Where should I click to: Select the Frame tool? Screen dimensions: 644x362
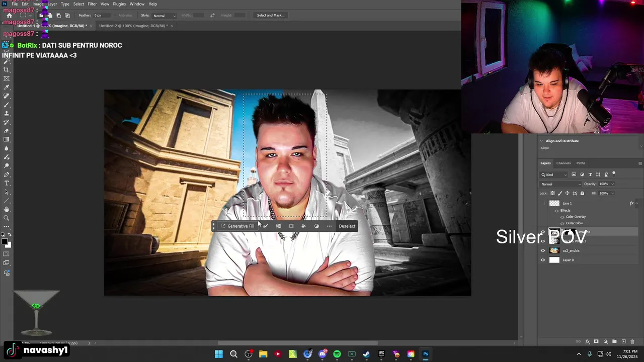pos(7,78)
